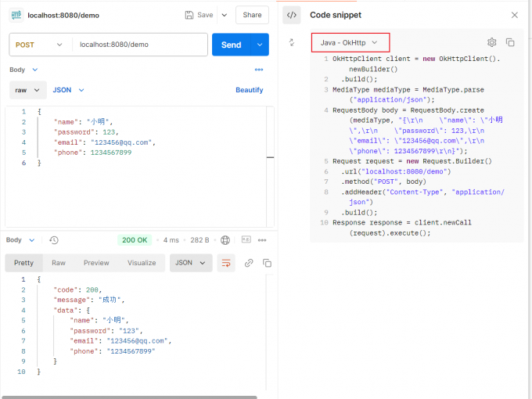Toggle the response line wrap icon

click(x=226, y=263)
